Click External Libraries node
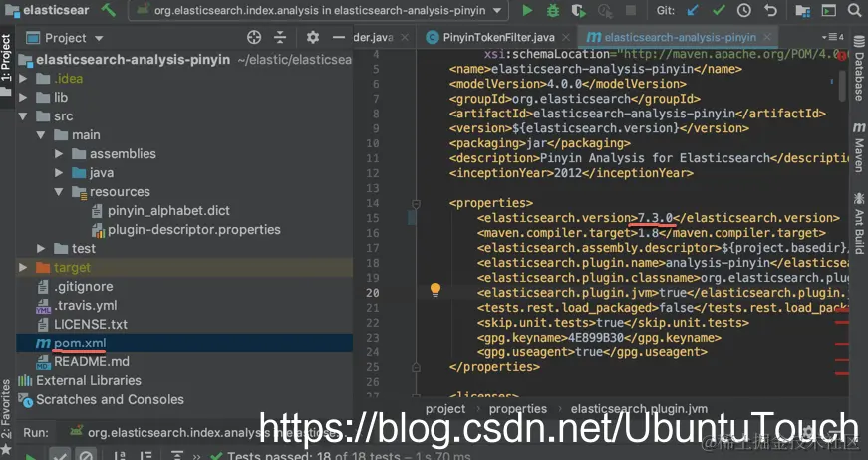Image resolution: width=868 pixels, height=460 pixels. [x=89, y=381]
